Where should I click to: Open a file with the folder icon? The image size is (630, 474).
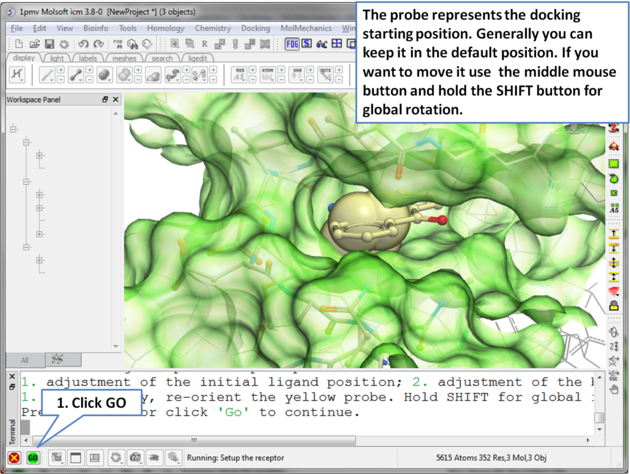coord(34,44)
